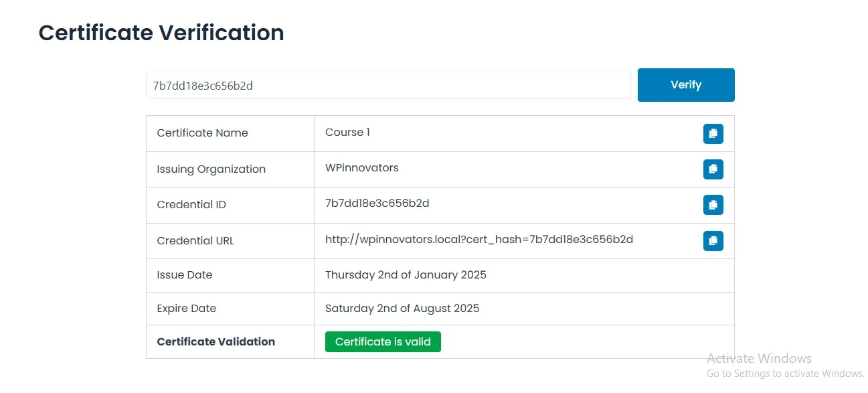Click the Activate Windows watermark text
Viewport: 868px width, 393px height.
point(760,359)
